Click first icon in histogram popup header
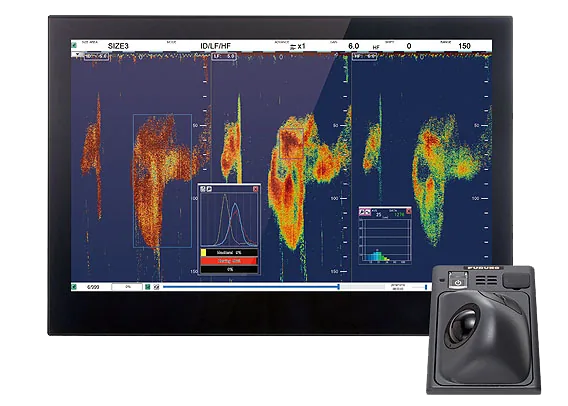Viewport: 568px width, 406px height. tap(362, 212)
